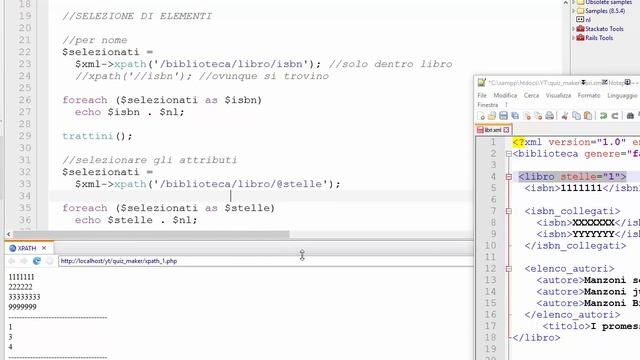
Task: Click the '9999999' output line in preview
Action: pos(22,307)
